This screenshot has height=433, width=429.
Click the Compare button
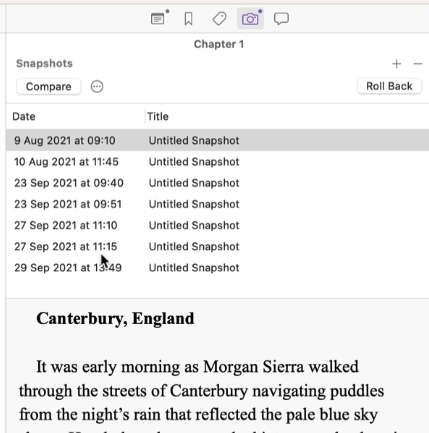tap(49, 87)
